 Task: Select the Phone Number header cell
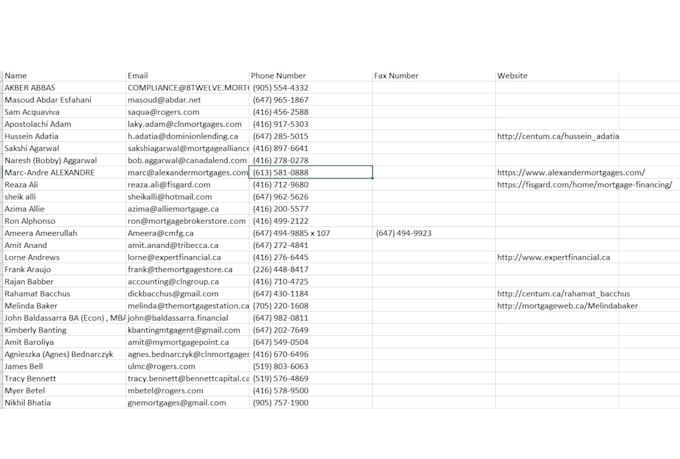[311, 75]
